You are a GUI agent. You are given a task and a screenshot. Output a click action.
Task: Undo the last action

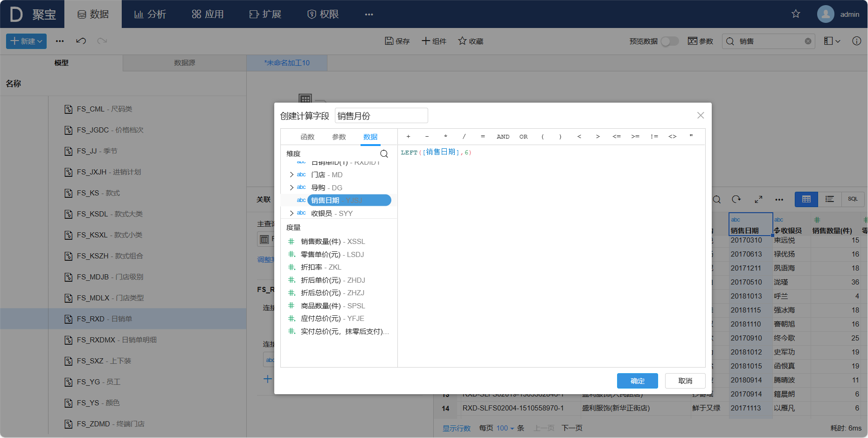coord(81,41)
